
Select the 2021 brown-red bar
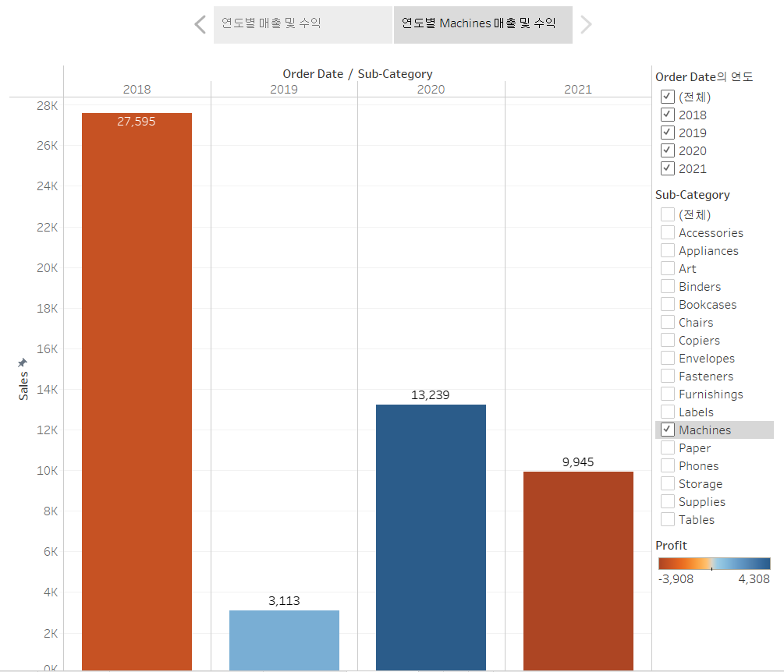[x=579, y=571]
